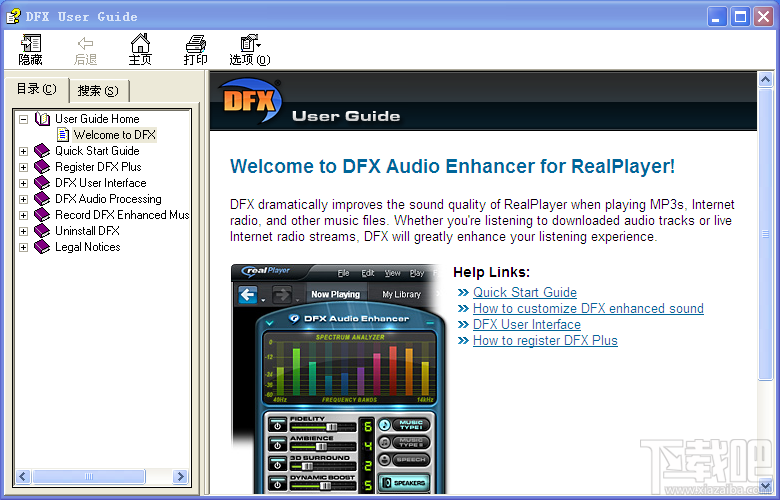This screenshot has height=500, width=780.
Task: Click the Back (后退) toolbar button
Action: tap(85, 50)
